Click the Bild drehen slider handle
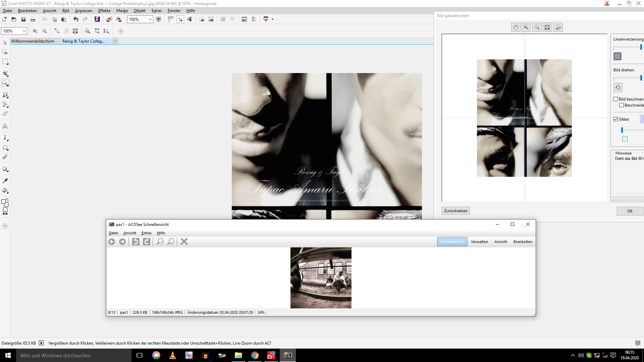This screenshot has width=644, height=362. [641, 78]
